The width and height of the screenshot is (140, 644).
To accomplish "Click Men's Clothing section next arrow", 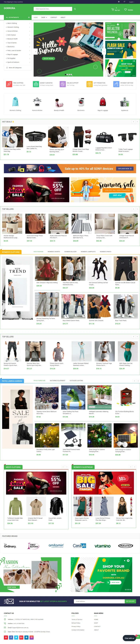I will [x=67, y=467].
